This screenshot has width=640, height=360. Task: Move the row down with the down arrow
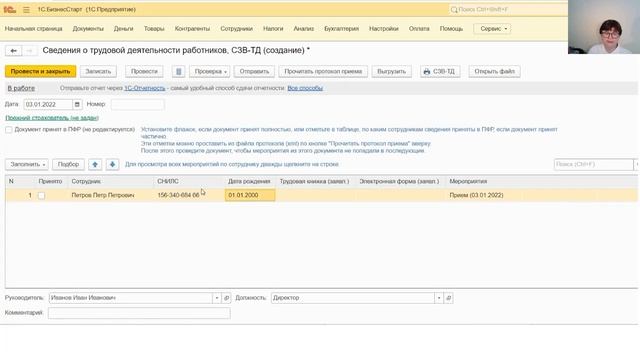[x=112, y=164]
